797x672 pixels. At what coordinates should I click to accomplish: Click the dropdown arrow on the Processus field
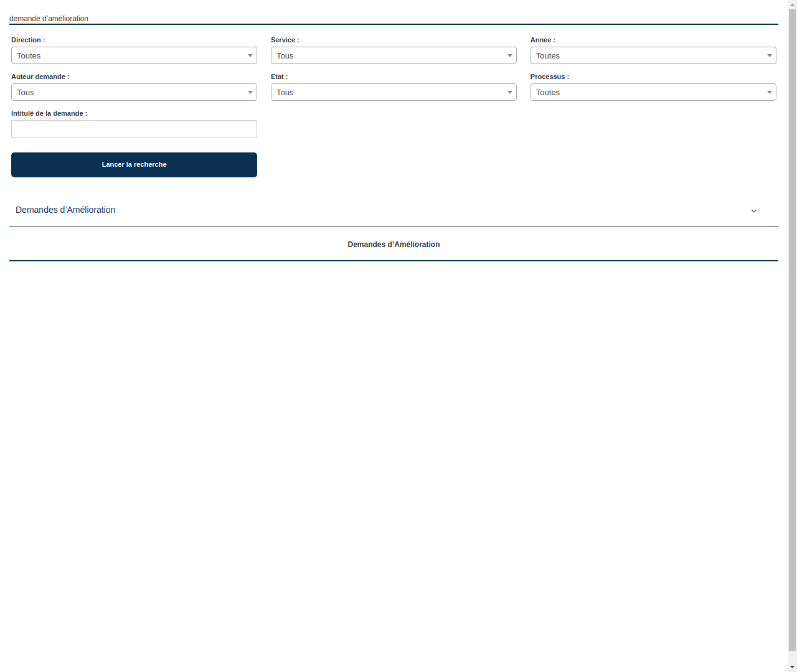coord(769,92)
